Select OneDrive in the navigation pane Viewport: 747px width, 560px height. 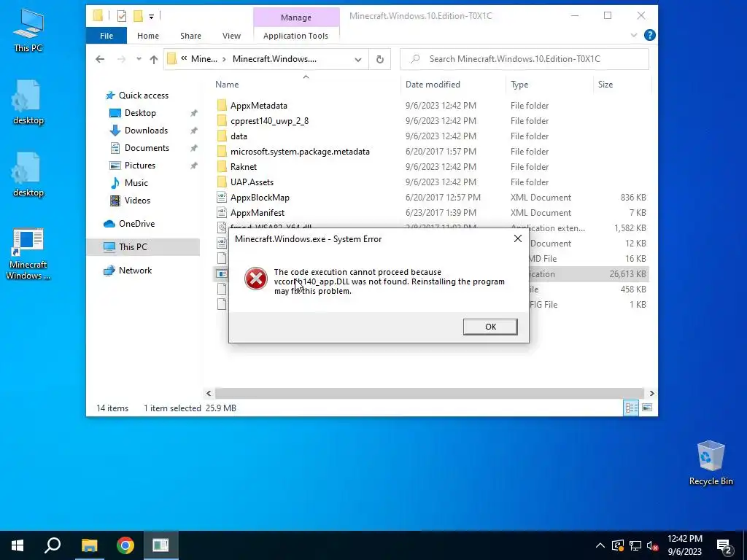point(136,224)
